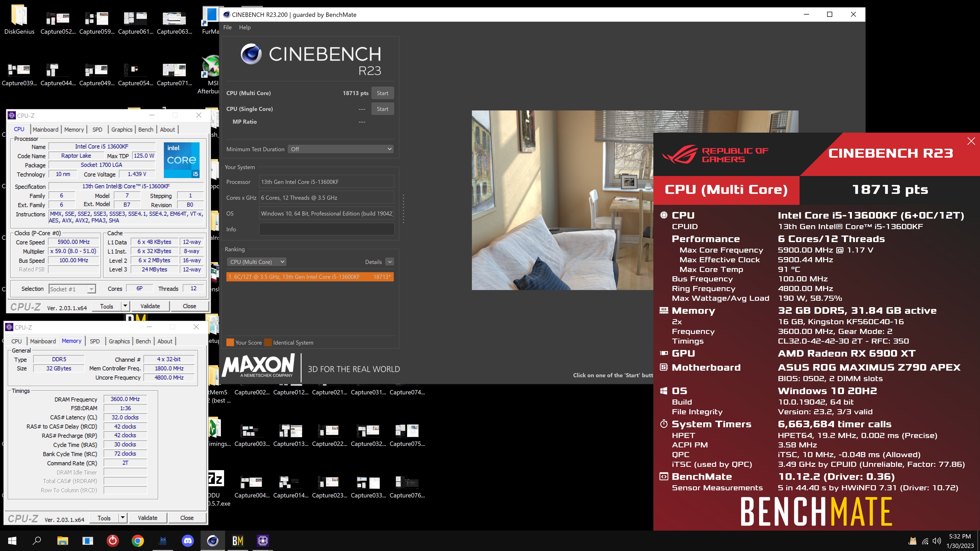Open BenchMate taskbar icon
The width and height of the screenshot is (980, 551).
(x=238, y=540)
